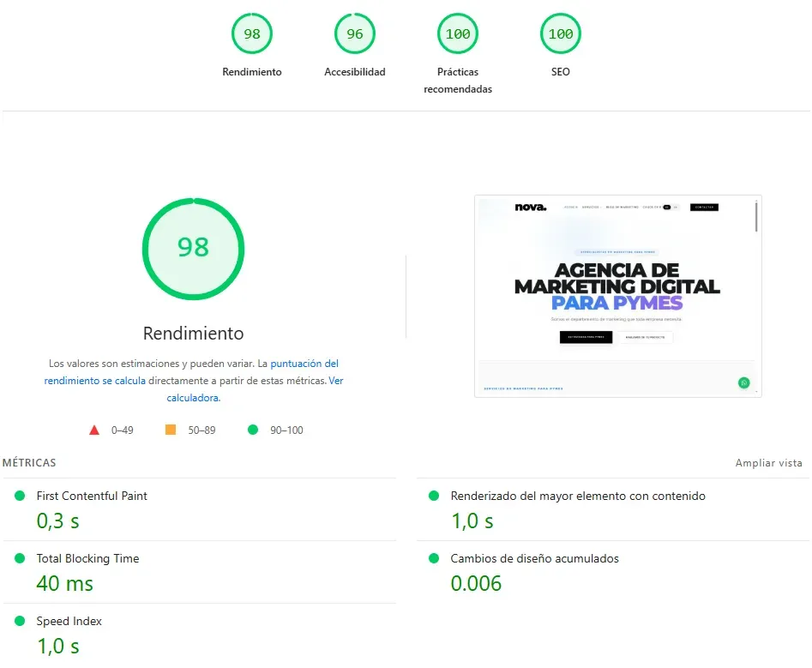Screen dimensions: 812x668
Task: Open Ampliar vista for the page preview
Action: click(768, 462)
